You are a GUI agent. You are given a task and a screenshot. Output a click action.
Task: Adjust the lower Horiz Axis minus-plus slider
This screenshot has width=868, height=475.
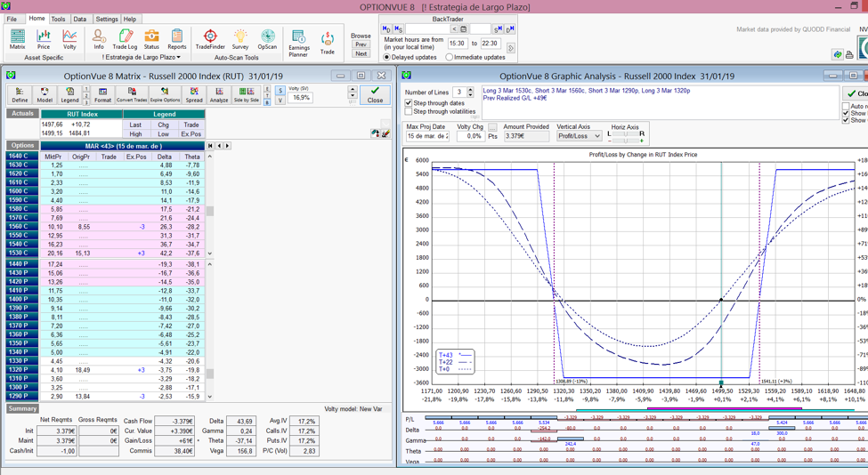tap(626, 141)
